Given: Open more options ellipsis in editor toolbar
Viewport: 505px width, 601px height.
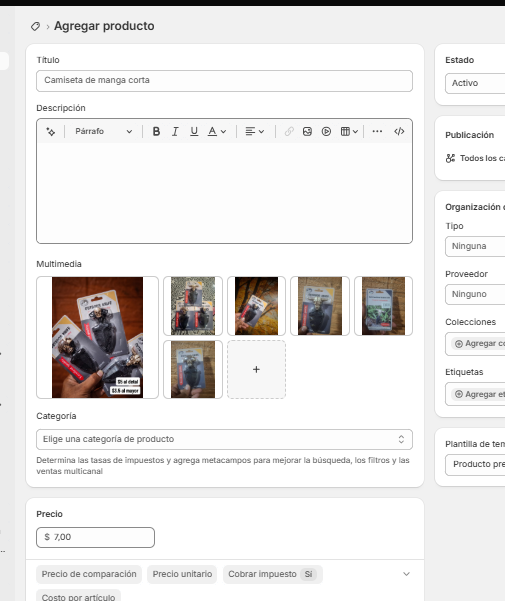Looking at the screenshot, I should (377, 131).
